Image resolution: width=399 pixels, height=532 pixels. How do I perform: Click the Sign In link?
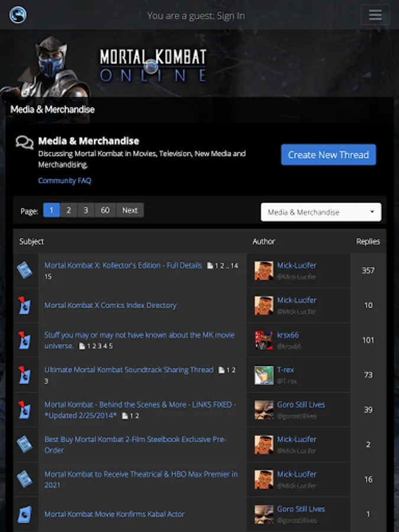(x=231, y=15)
